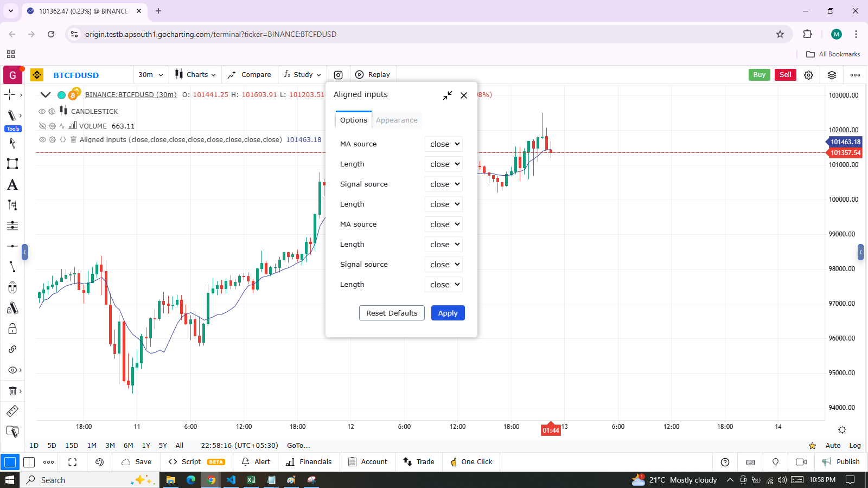The height and width of the screenshot is (488, 868).
Task: Open the first MA source dropdown
Action: (444, 144)
